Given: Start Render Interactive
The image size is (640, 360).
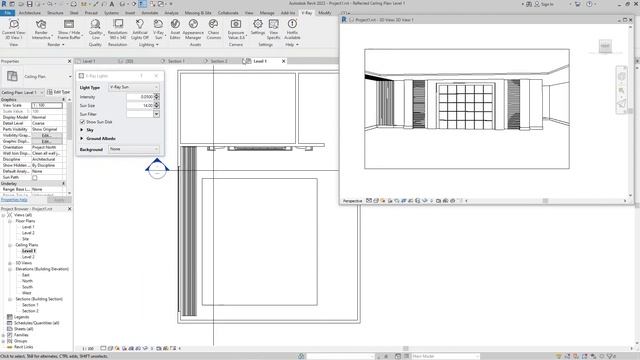Looking at the screenshot, I should (x=41, y=29).
